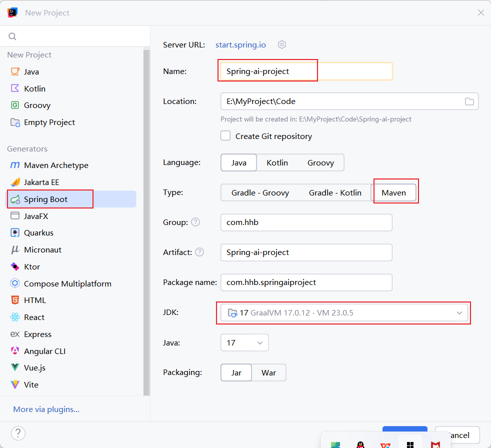Open Server URL settings gear

click(282, 45)
